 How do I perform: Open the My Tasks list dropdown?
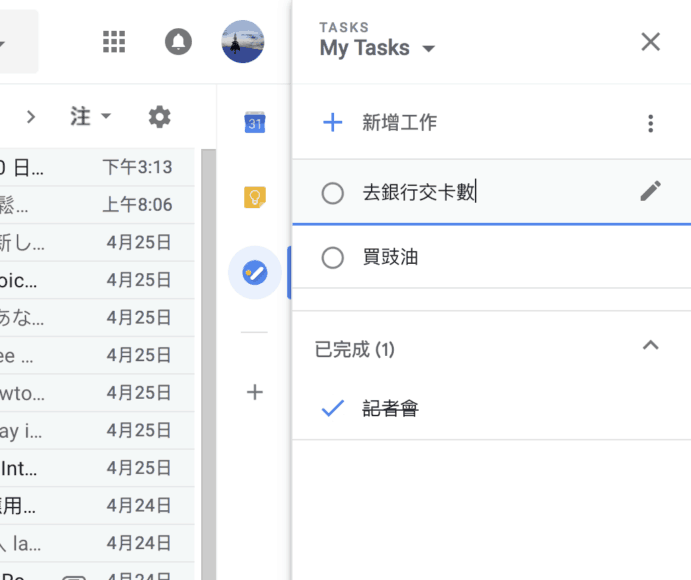click(429, 49)
